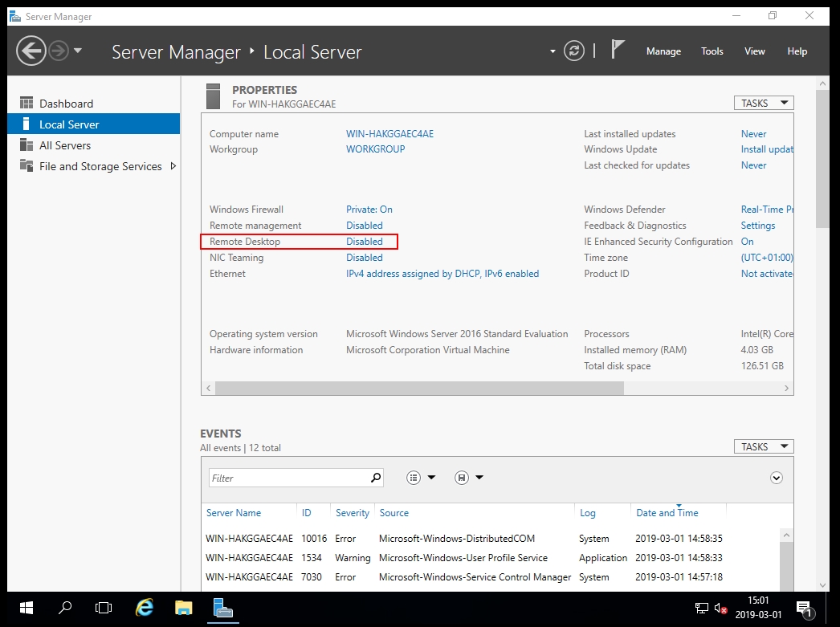Click Remote Desktop Disabled link
The height and width of the screenshot is (627, 840).
point(365,242)
